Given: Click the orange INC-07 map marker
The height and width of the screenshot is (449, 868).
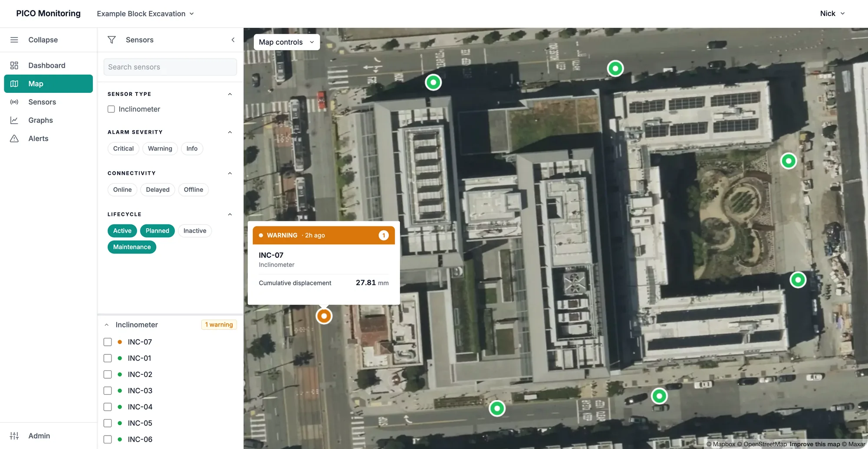Looking at the screenshot, I should click(324, 316).
